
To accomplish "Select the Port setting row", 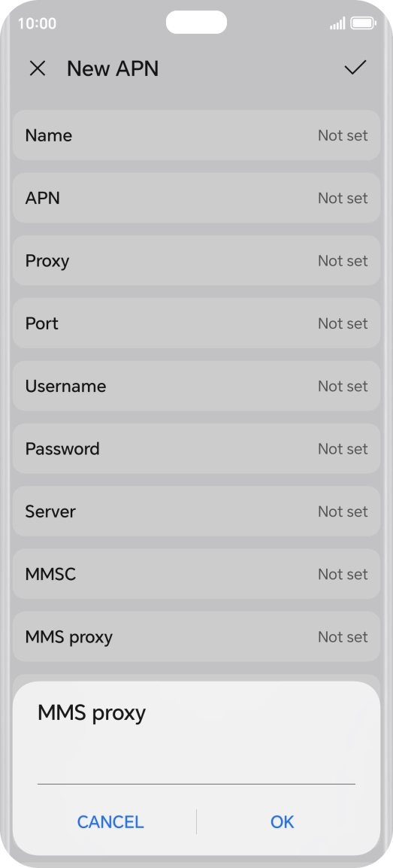I will coord(196,323).
